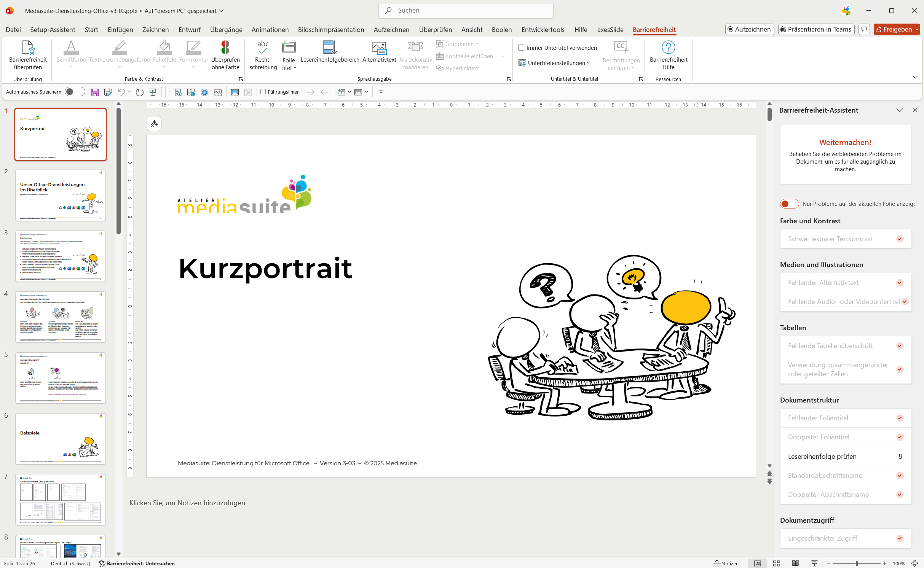This screenshot has height=568, width=924.
Task: Expand Untertiteleinstellungen dropdown
Action: click(x=555, y=63)
